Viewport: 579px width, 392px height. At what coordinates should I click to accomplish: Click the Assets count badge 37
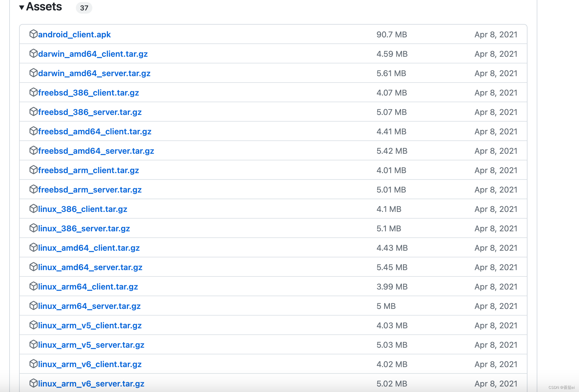tap(84, 8)
